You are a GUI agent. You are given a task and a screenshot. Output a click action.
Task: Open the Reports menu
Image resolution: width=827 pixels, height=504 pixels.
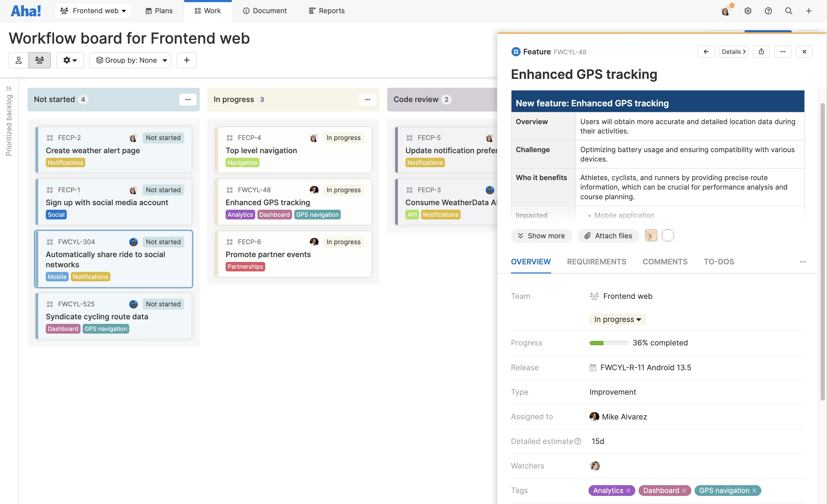pos(326,11)
